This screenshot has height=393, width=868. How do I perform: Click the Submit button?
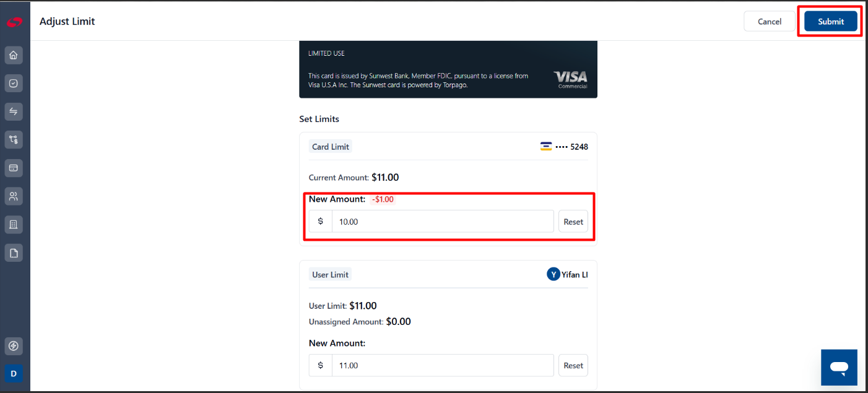pos(830,22)
